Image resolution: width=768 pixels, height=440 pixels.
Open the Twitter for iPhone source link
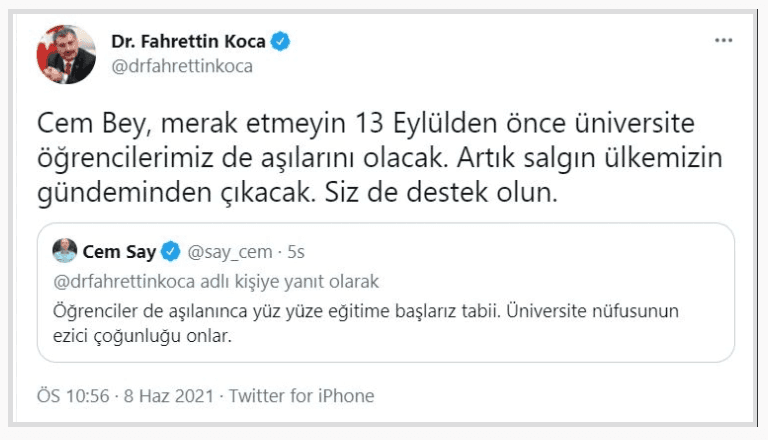pos(302,396)
